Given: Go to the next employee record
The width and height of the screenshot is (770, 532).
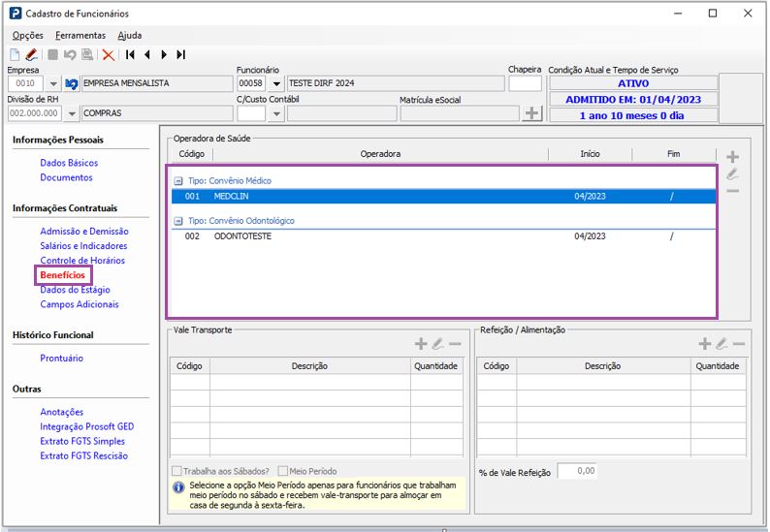Looking at the screenshot, I should coord(164,55).
